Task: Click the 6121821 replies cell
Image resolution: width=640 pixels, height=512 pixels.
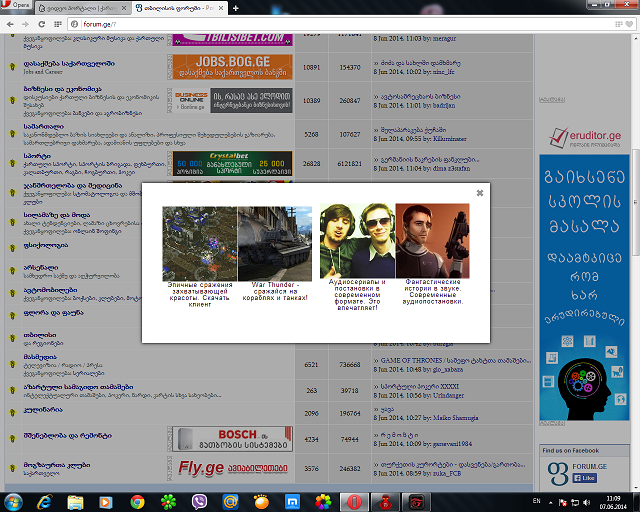Action: [349, 163]
